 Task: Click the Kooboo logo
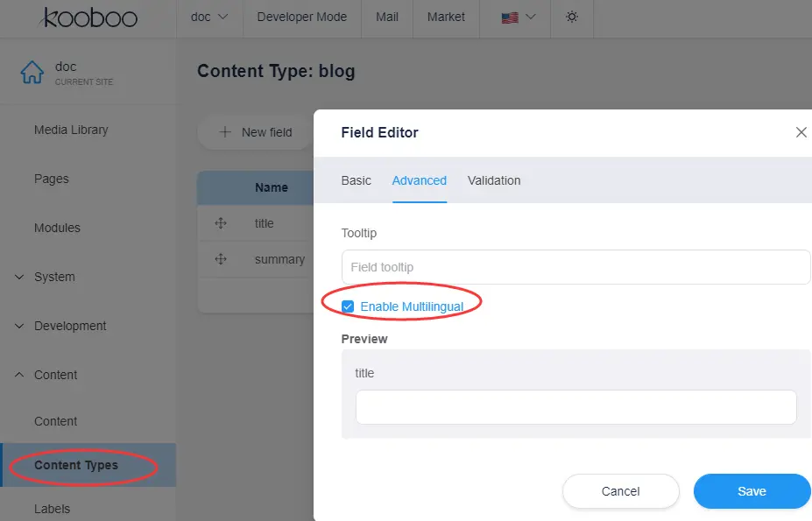[88, 18]
